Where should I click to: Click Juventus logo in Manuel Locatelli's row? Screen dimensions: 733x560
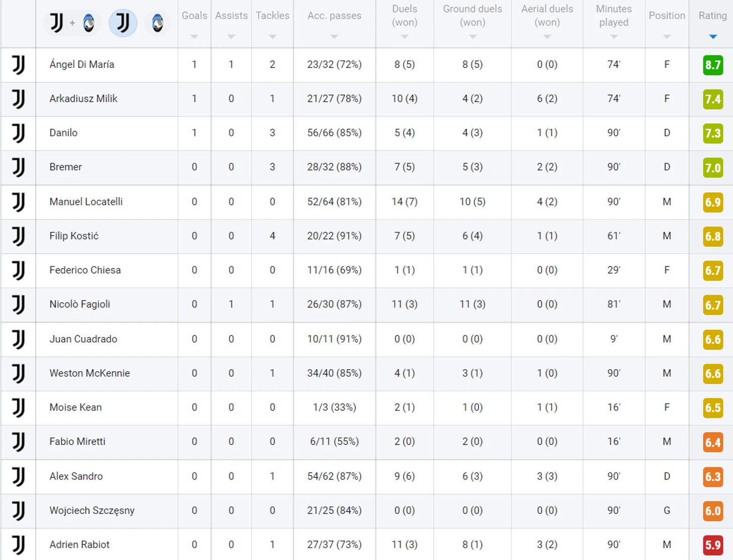click(19, 202)
